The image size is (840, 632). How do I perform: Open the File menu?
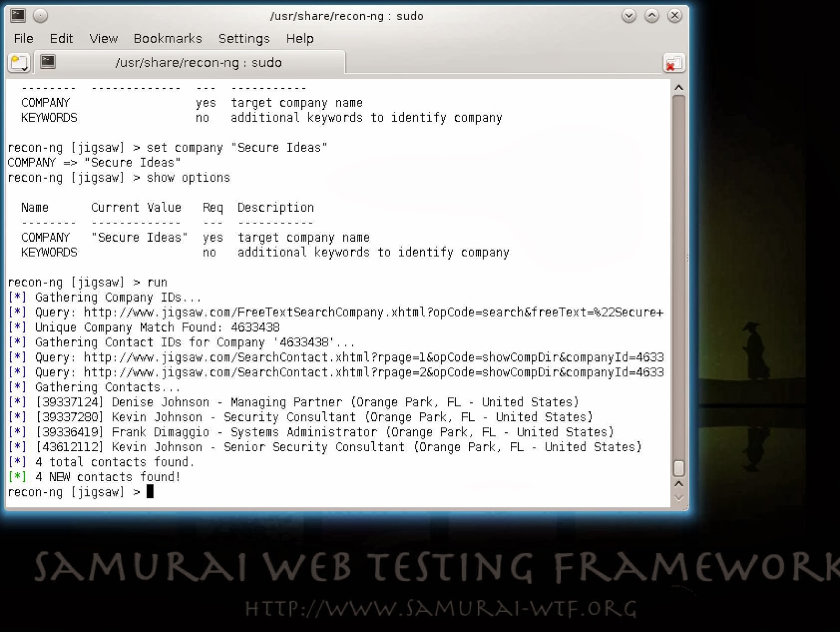point(24,38)
